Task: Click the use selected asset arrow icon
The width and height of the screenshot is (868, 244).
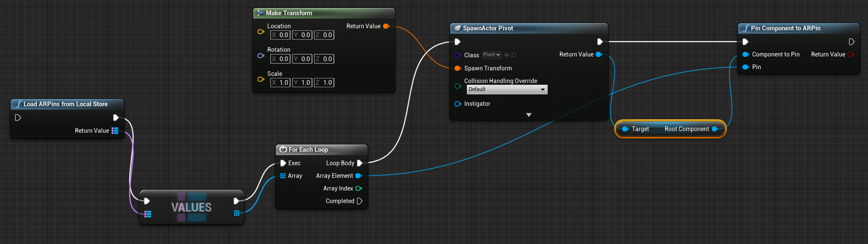Action: pyautogui.click(x=507, y=55)
